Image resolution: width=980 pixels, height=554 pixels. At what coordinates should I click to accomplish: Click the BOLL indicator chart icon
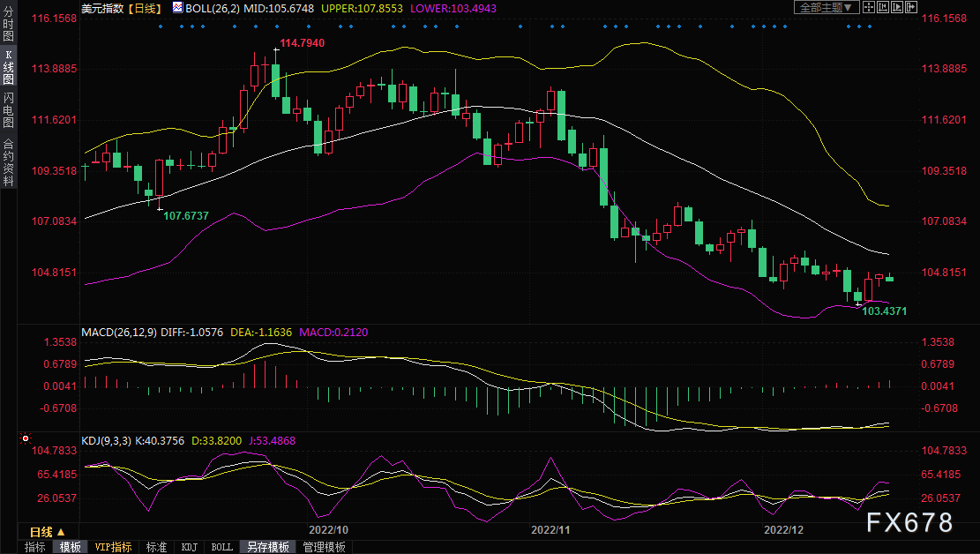tap(177, 7)
